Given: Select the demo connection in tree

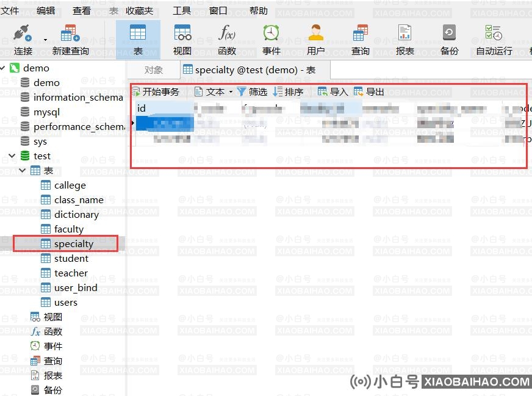Looking at the screenshot, I should 36,68.
